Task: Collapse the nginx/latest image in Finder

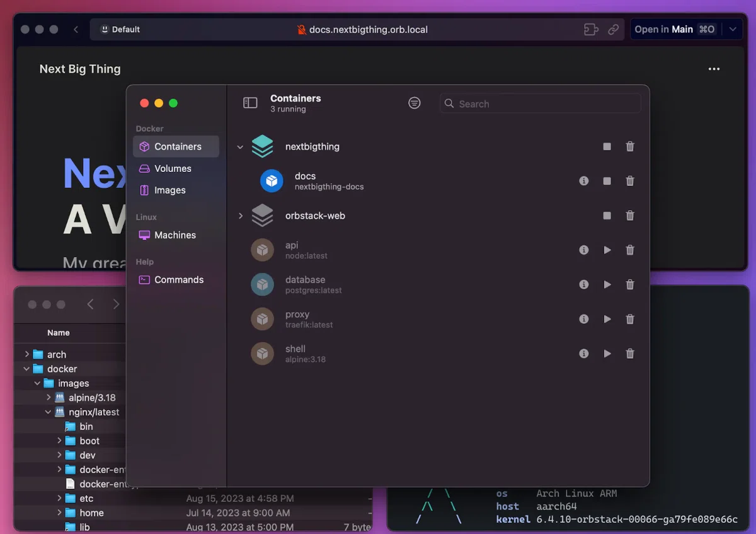Action: tap(49, 412)
